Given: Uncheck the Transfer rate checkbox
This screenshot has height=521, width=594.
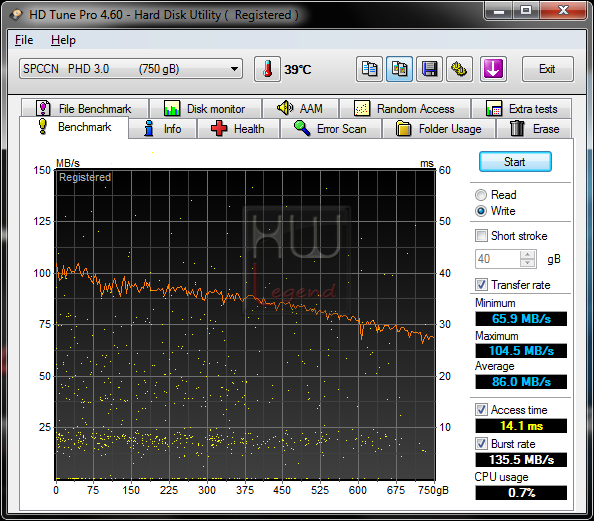Looking at the screenshot, I should (481, 285).
